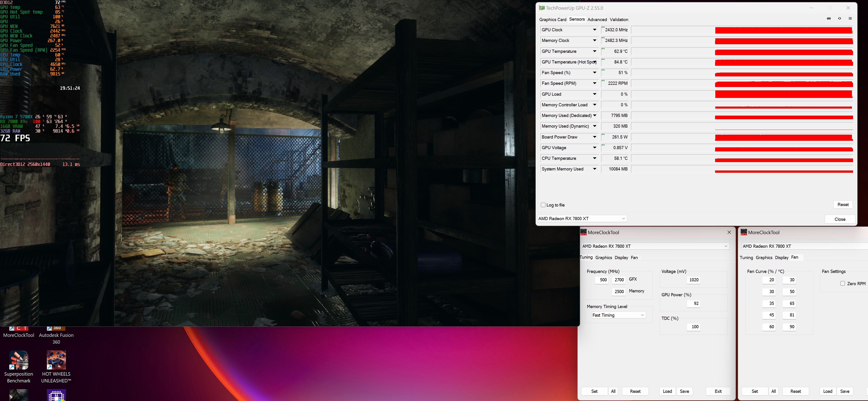Screen dimensions: 868x401
Task: Select Tuning tab in right MoreClockTool window
Action: click(746, 258)
